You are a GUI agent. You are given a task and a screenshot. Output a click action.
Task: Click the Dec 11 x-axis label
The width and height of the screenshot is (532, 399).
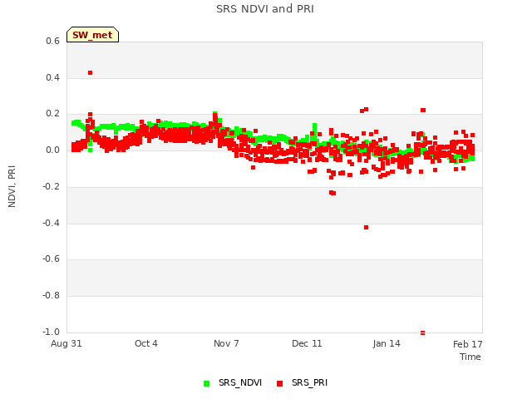click(x=307, y=343)
